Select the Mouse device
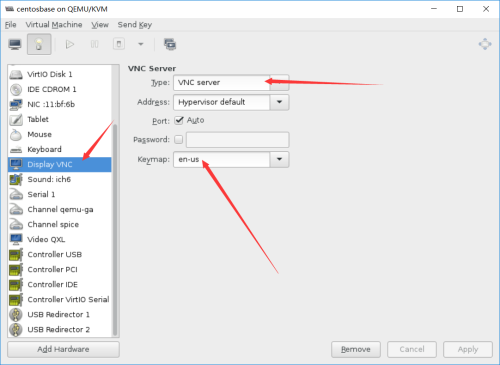The width and height of the screenshot is (500, 365). tap(60, 134)
